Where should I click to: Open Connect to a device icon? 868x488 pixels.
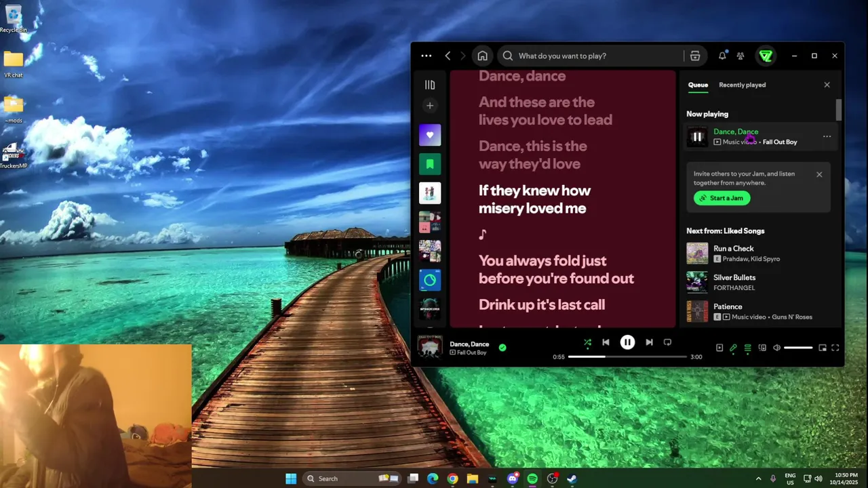(762, 348)
